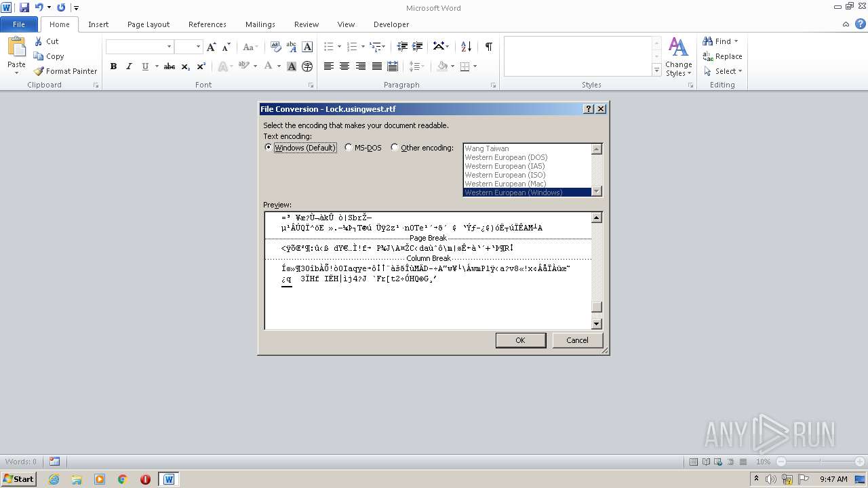Click the Numbering list icon
Viewport: 868px width, 488px height.
pyautogui.click(x=351, y=47)
